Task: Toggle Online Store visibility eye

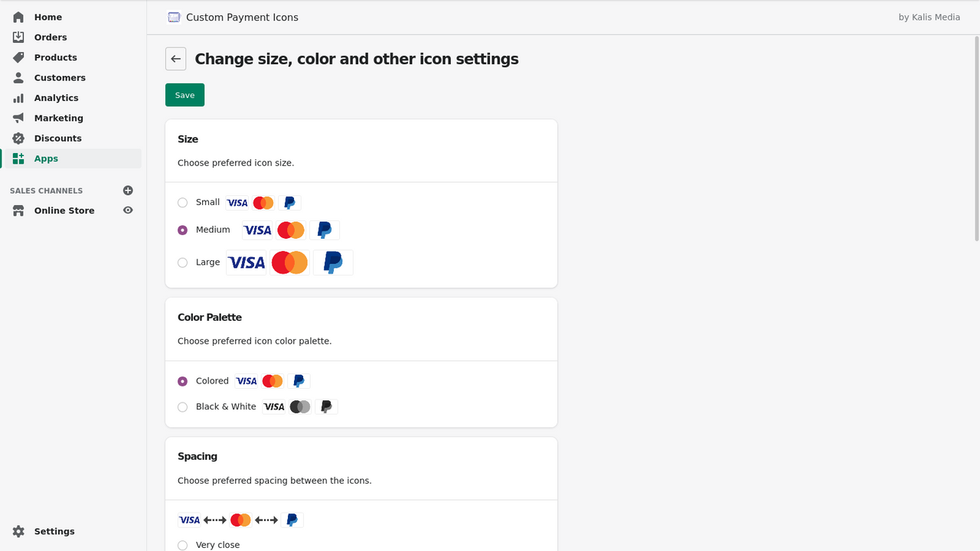Action: [x=128, y=210]
